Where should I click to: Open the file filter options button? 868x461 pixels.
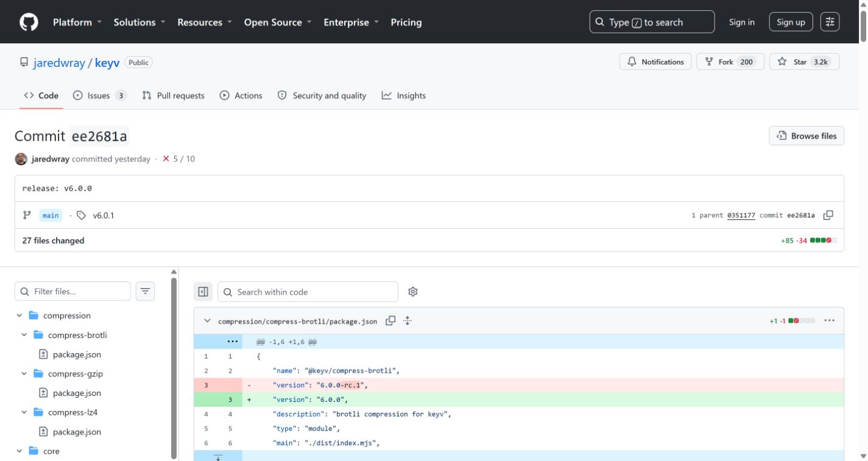tap(145, 291)
